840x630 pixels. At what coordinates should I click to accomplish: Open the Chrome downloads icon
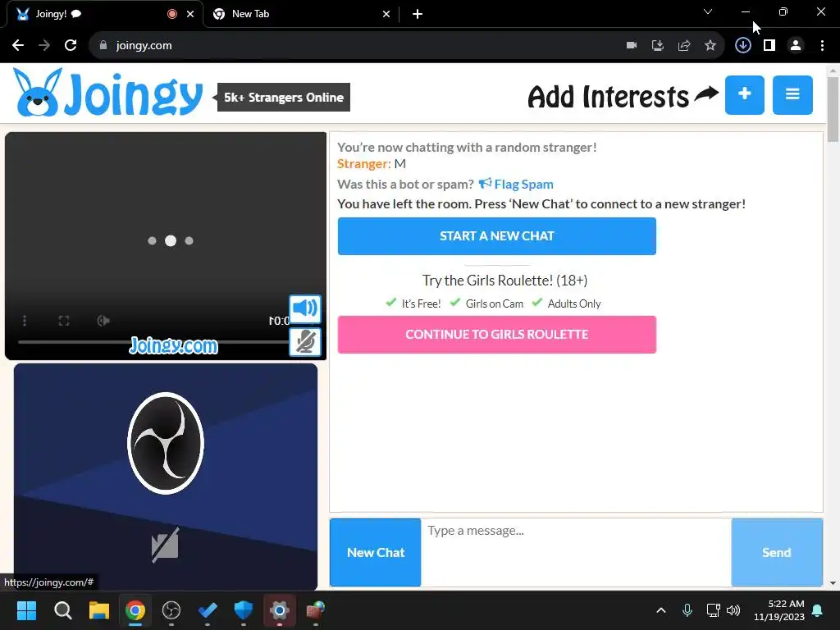point(743,46)
